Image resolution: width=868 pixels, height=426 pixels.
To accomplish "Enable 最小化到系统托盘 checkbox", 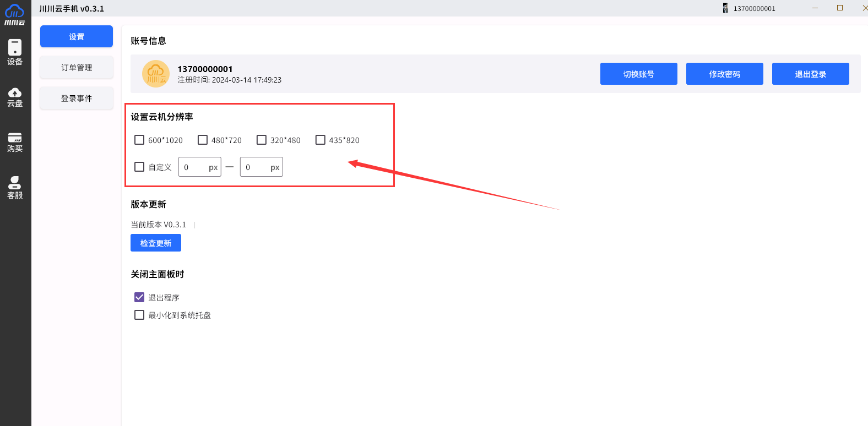I will 139,315.
